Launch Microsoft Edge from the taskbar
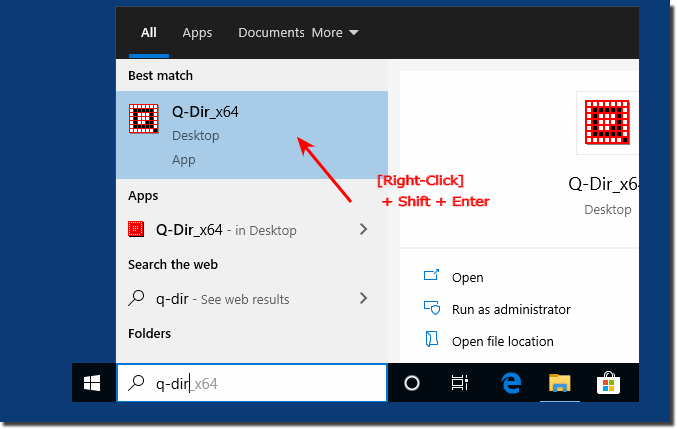677x429 pixels. click(x=511, y=383)
